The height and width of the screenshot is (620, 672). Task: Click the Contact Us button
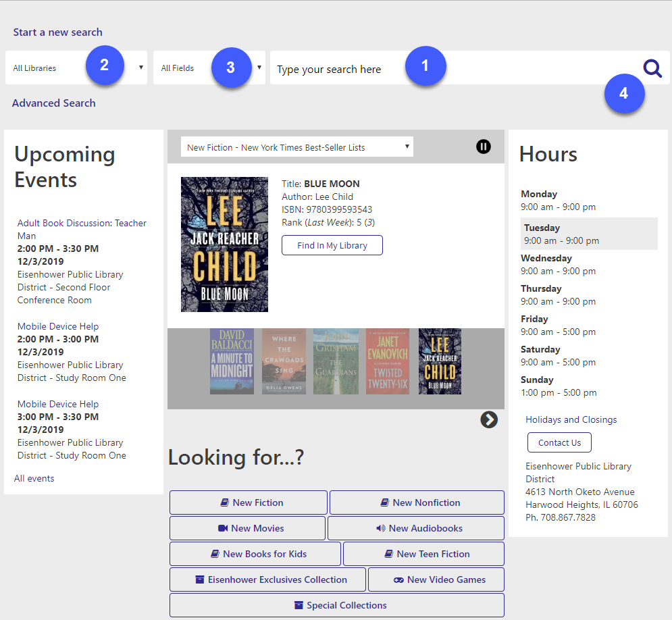(559, 442)
